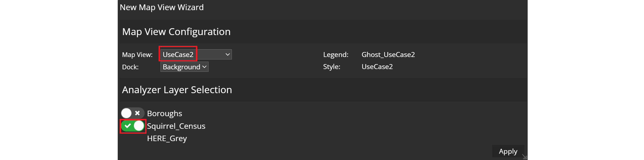Open the Map View dropdown showing UseCase2

pos(196,55)
